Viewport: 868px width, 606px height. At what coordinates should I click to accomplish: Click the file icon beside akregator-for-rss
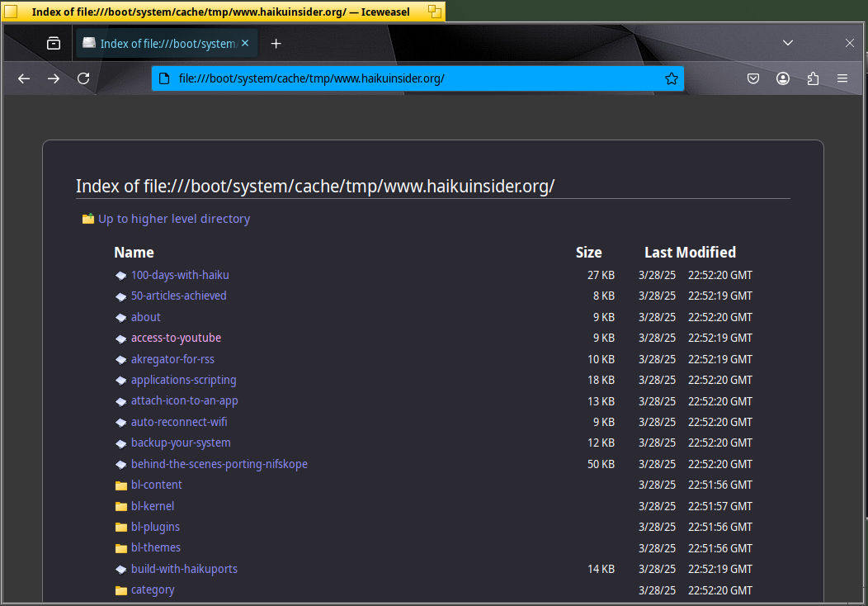click(x=121, y=360)
